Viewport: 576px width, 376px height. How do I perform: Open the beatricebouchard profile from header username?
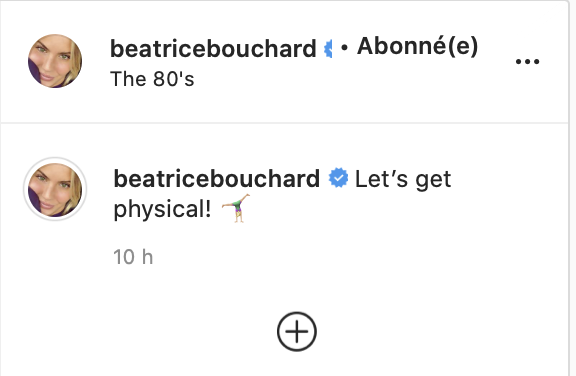tap(213, 49)
